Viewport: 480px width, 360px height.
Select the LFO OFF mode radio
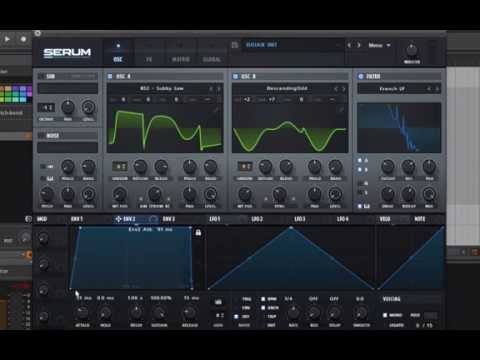coord(236,316)
